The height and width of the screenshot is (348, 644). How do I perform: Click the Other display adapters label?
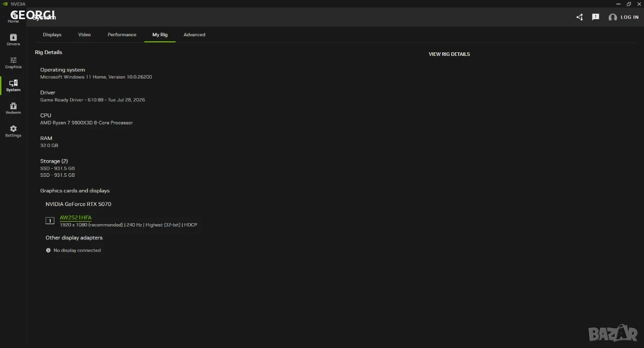pyautogui.click(x=74, y=238)
